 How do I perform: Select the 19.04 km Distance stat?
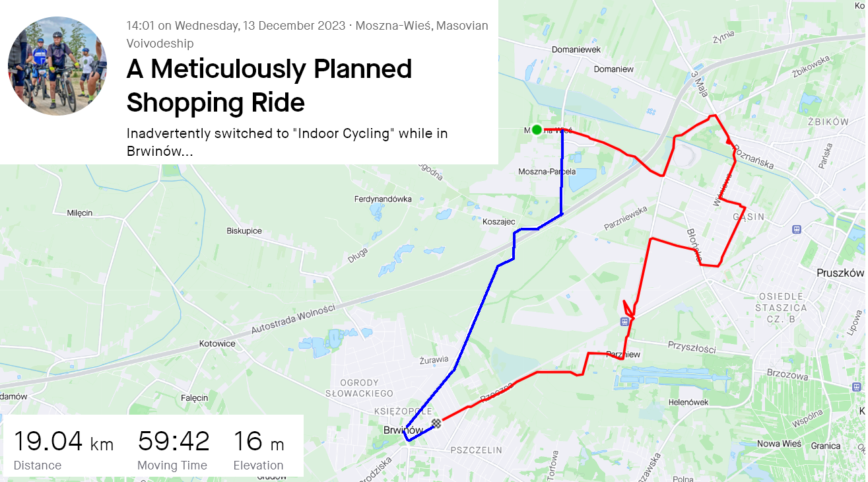[63, 449]
